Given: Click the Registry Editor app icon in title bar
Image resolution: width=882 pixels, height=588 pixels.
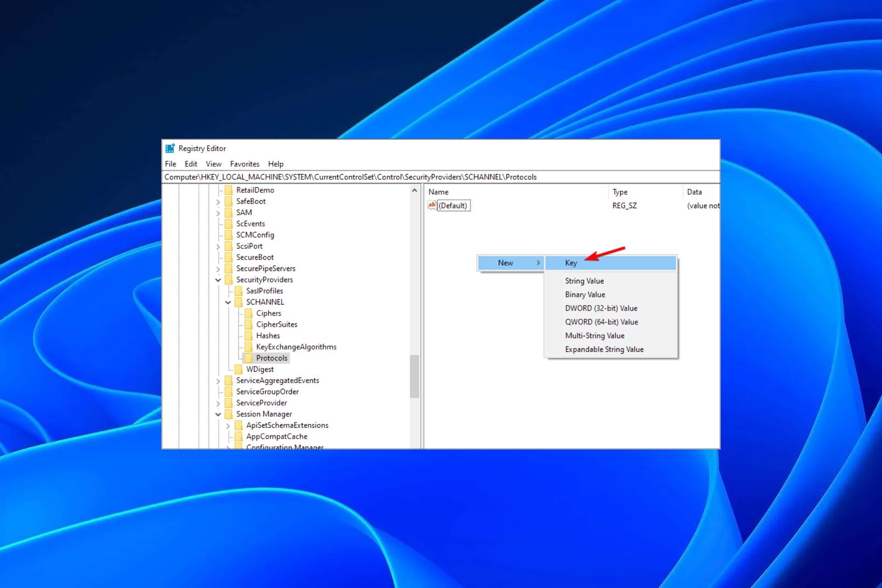Looking at the screenshot, I should (x=170, y=148).
